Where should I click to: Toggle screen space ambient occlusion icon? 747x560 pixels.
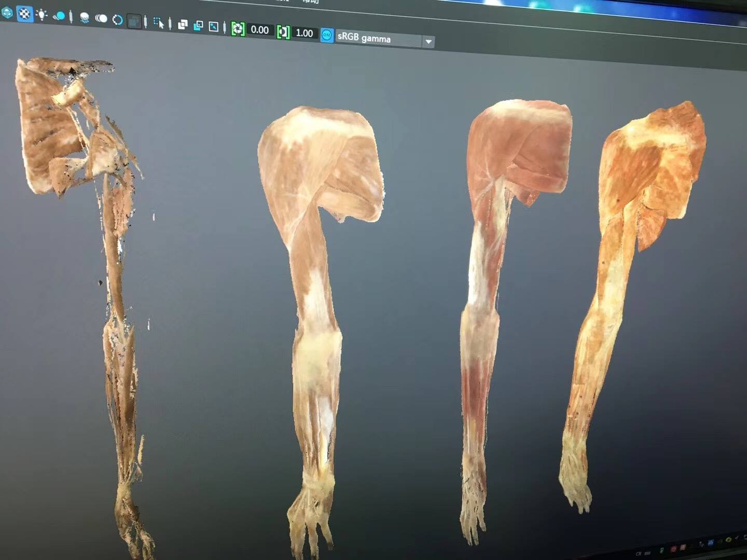(x=85, y=18)
